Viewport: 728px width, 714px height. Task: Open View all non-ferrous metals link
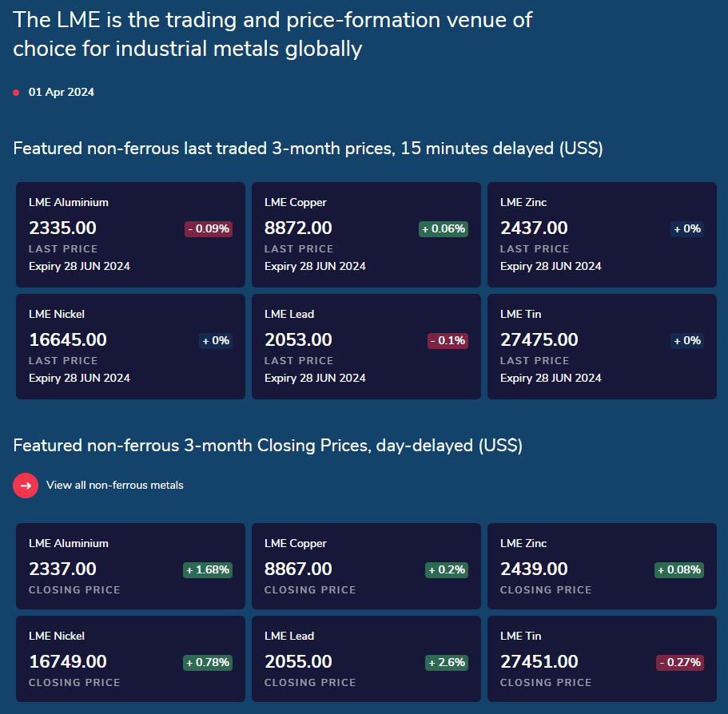tap(115, 486)
